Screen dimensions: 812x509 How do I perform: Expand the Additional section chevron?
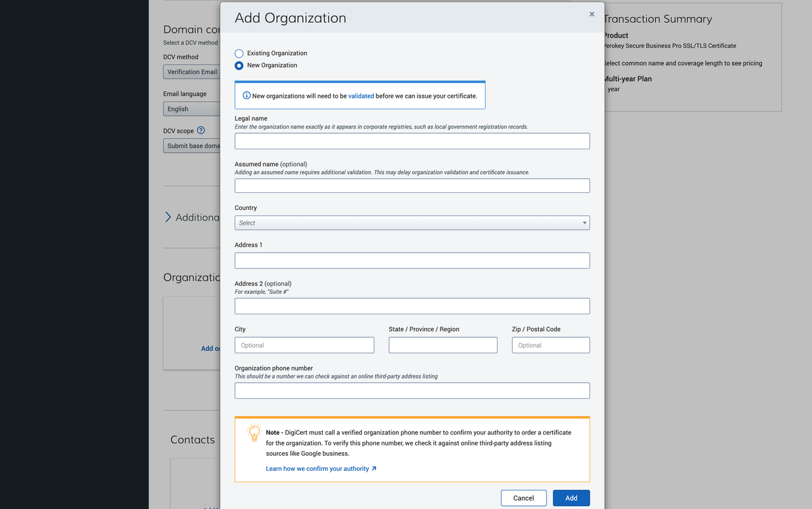(167, 217)
